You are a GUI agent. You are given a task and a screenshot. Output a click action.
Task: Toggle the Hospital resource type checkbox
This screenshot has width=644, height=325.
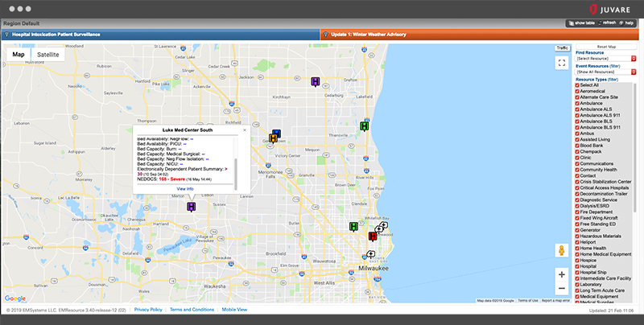coord(577,266)
